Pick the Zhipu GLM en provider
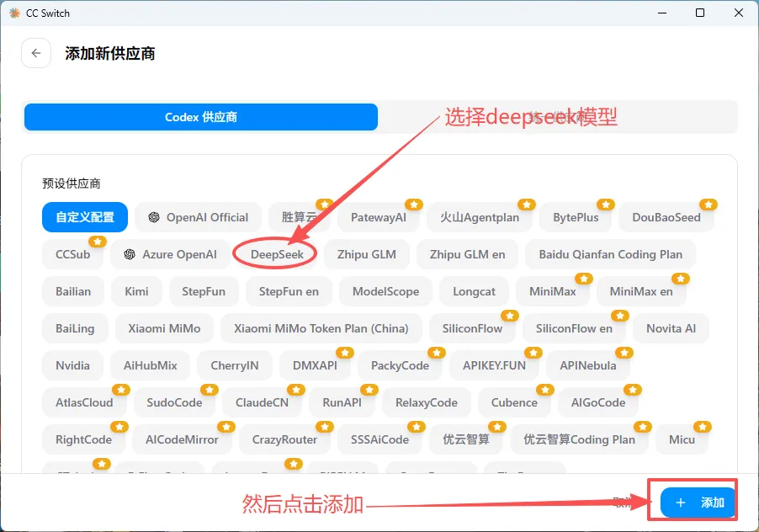This screenshot has width=759, height=532. tap(467, 254)
